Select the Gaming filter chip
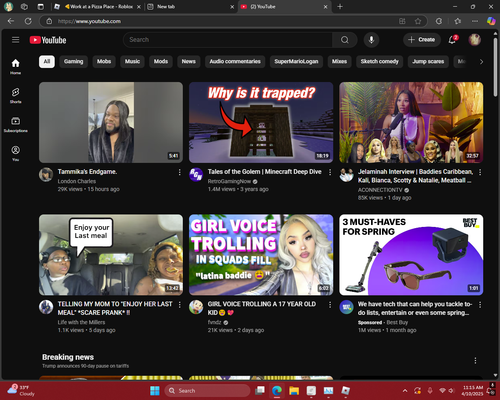 (x=73, y=62)
